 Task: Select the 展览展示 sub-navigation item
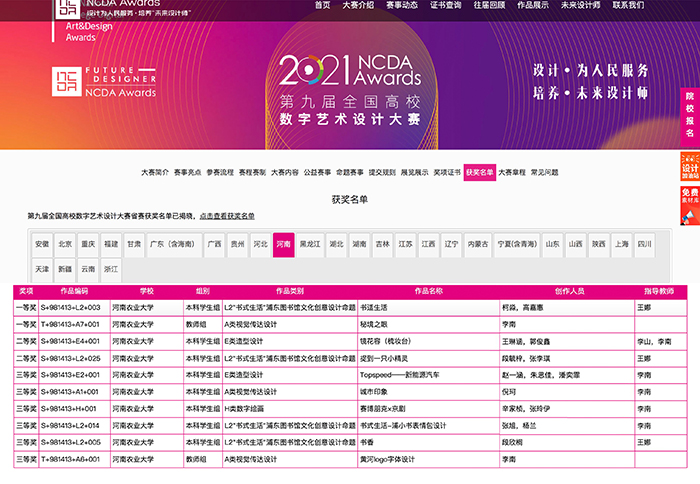tap(415, 172)
